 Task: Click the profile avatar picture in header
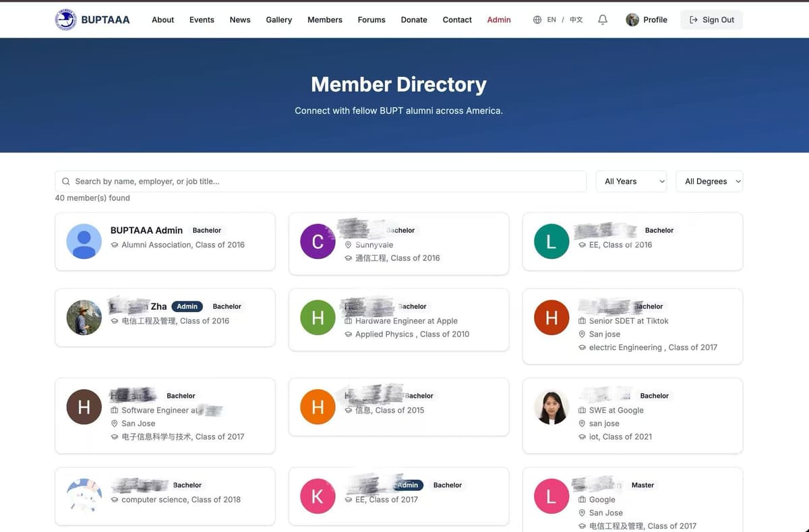[x=632, y=20]
